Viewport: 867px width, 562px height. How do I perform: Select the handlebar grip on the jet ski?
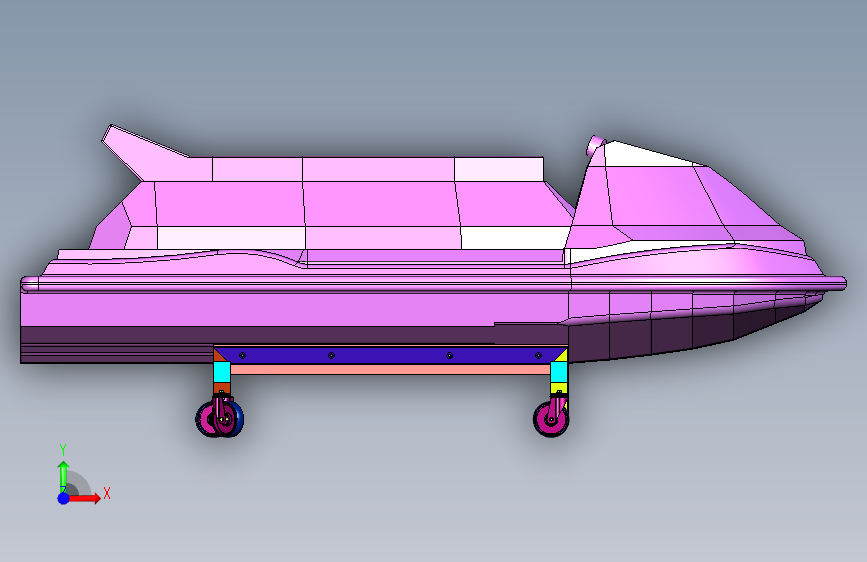click(x=596, y=144)
